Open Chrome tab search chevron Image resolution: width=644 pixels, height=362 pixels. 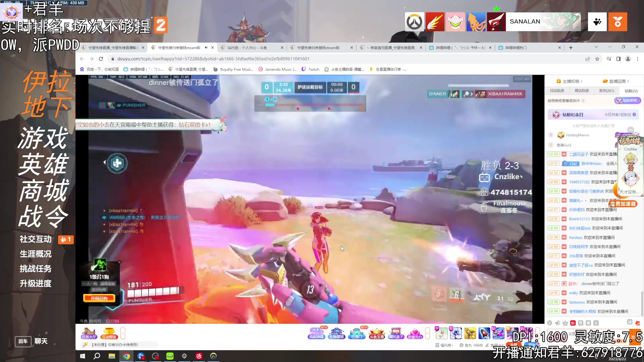pyautogui.click(x=596, y=47)
